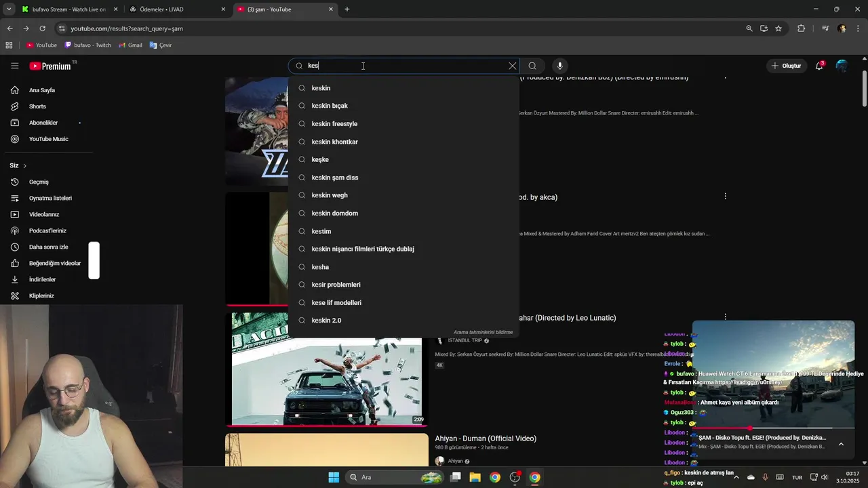The height and width of the screenshot is (488, 868).
Task: Switch to Ödemeler • LIVAD tab
Action: click(x=176, y=9)
